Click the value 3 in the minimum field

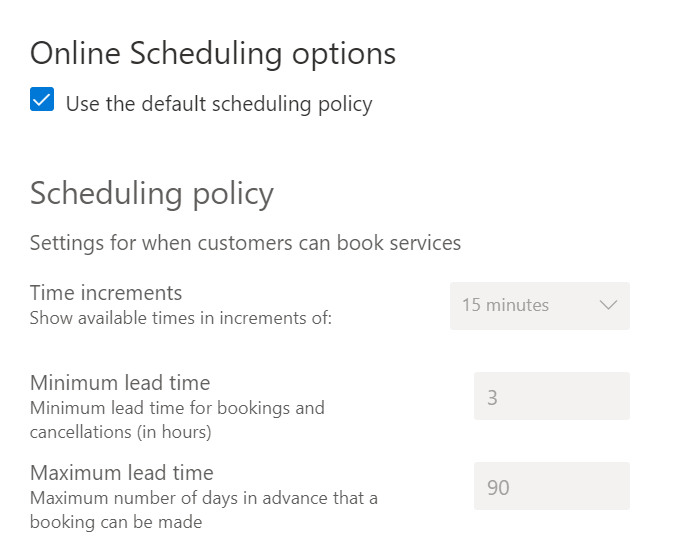click(x=492, y=397)
